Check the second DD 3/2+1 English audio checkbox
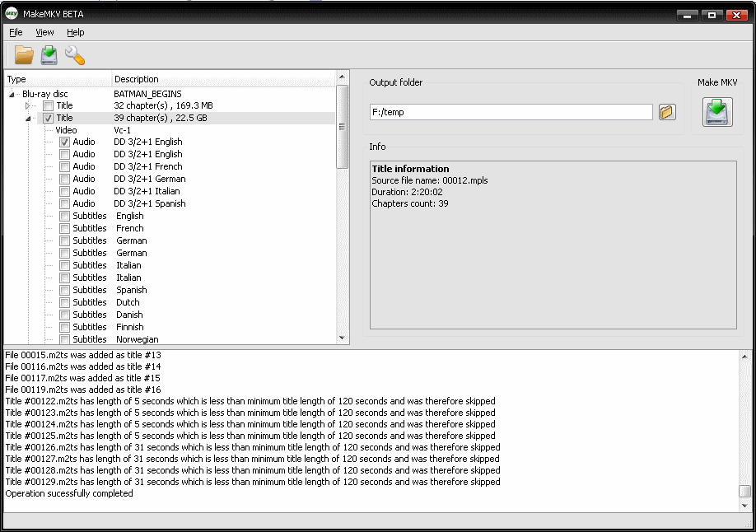 tap(64, 154)
